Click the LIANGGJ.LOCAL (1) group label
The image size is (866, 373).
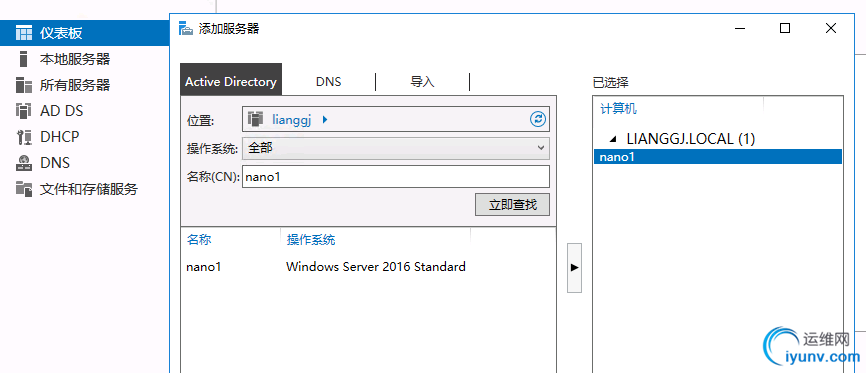click(x=690, y=139)
